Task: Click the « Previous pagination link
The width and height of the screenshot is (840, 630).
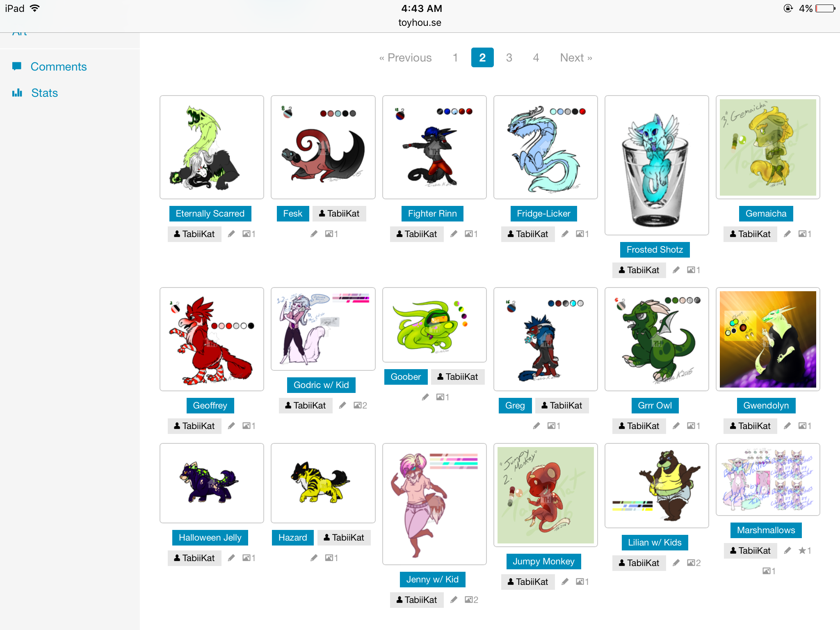Action: 406,57
